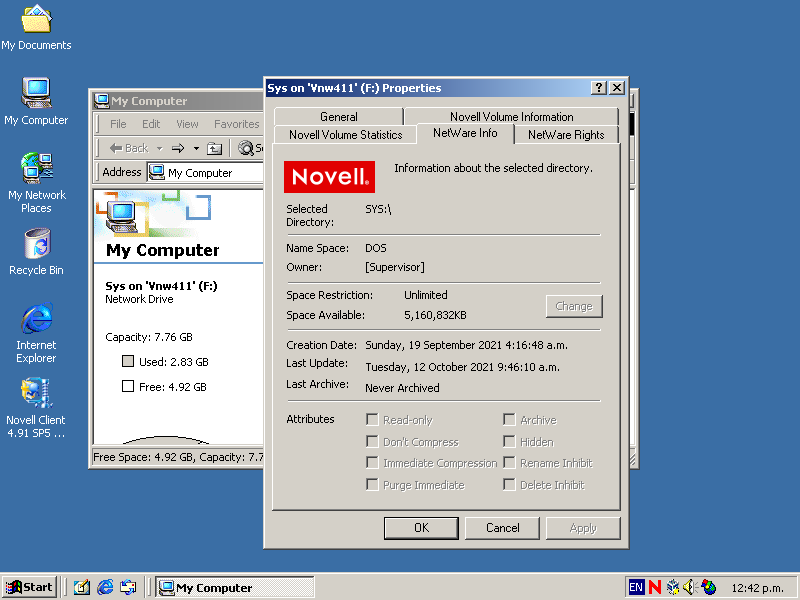
Task: Click the My Computer title bar icon
Action: click(102, 101)
